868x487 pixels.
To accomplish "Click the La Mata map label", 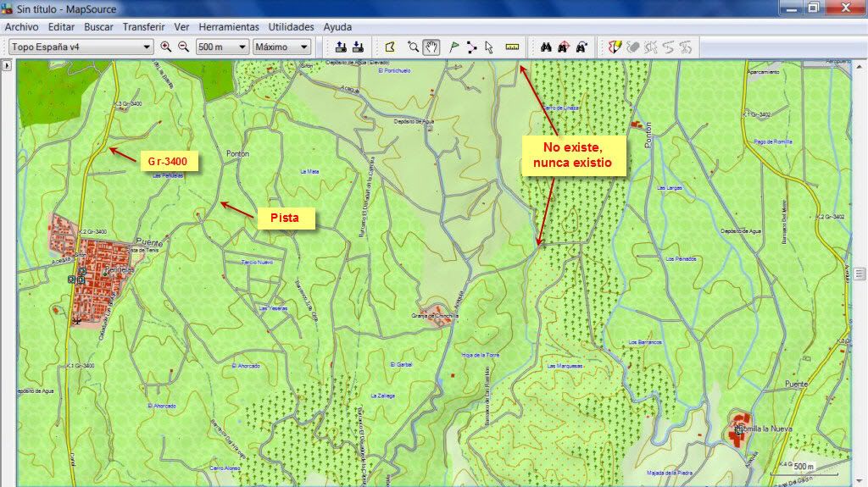I will [x=309, y=172].
